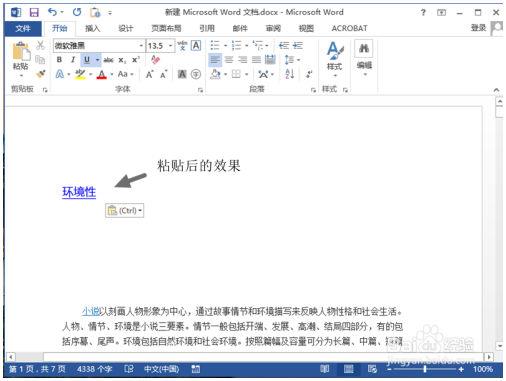Save document with the floppy disk icon
Viewport: 506px width, 381px height.
(34, 13)
